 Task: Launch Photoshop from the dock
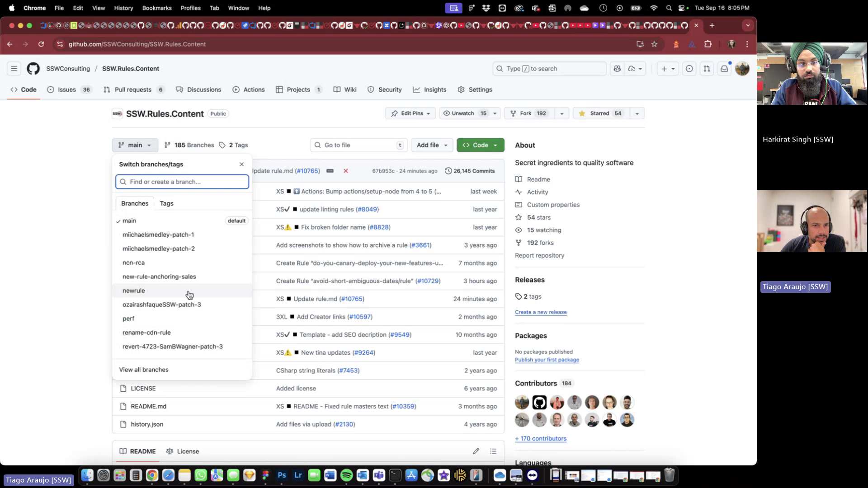coord(282,475)
